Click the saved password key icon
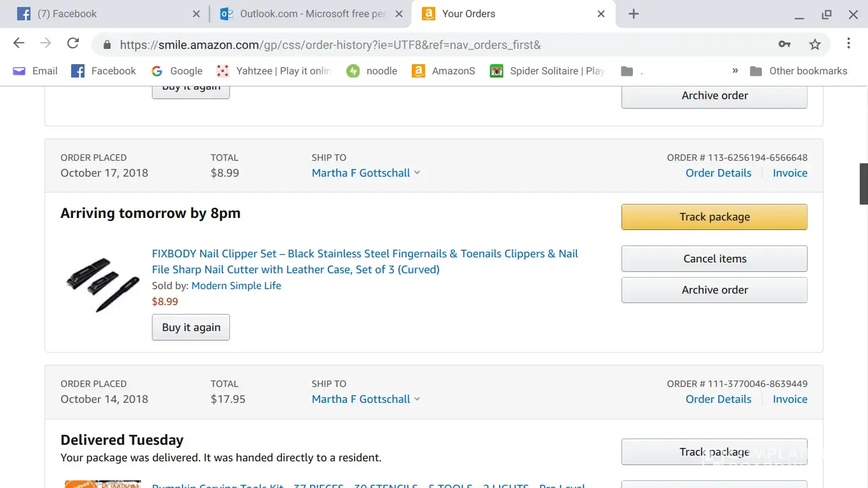Image resolution: width=868 pixels, height=488 pixels. point(785,44)
